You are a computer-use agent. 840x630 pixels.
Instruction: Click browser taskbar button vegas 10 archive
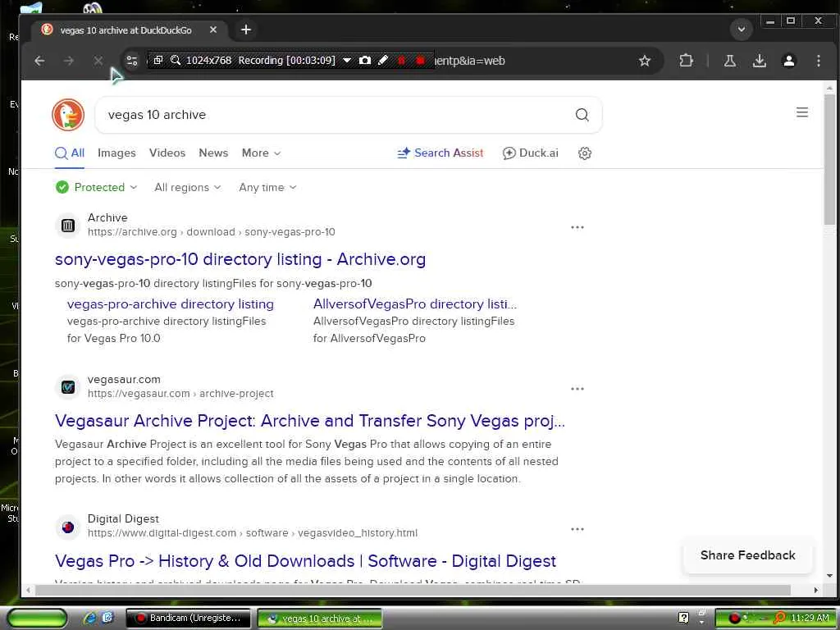320,619
